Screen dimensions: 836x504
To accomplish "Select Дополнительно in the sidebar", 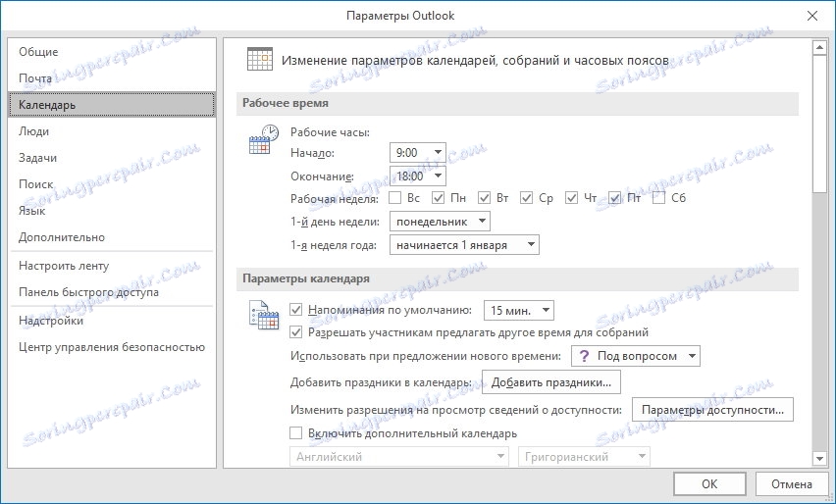I will click(112, 237).
